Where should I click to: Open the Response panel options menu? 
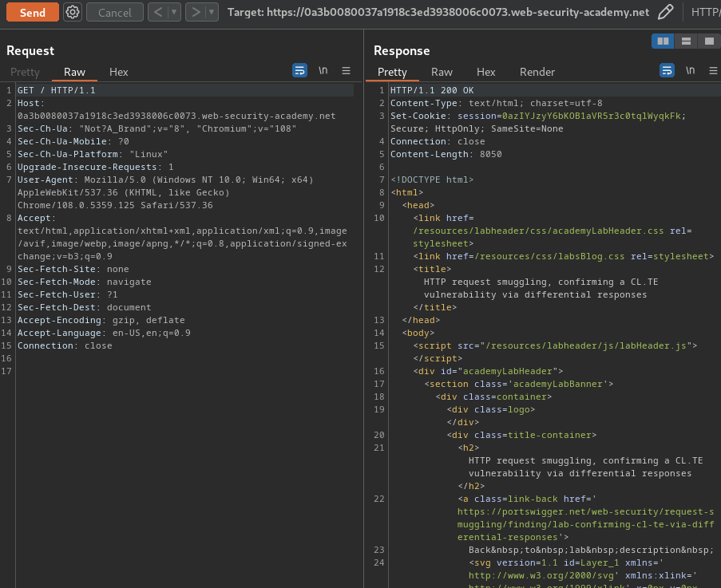coord(713,70)
